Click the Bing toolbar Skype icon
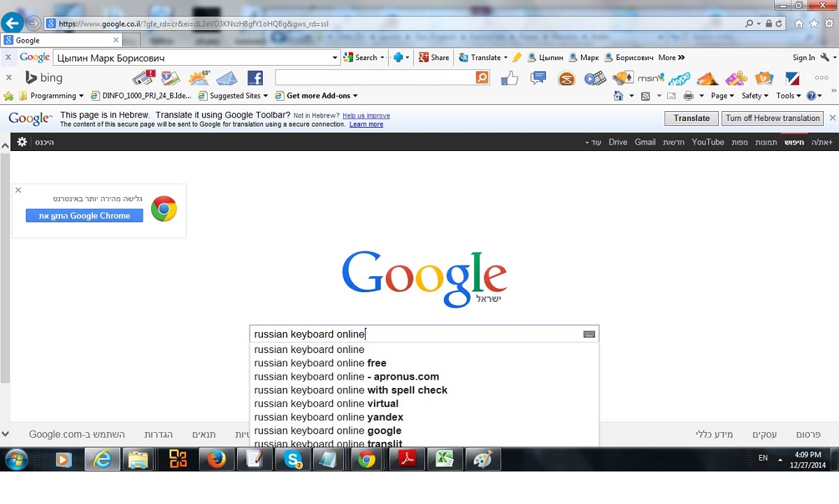 (678, 78)
